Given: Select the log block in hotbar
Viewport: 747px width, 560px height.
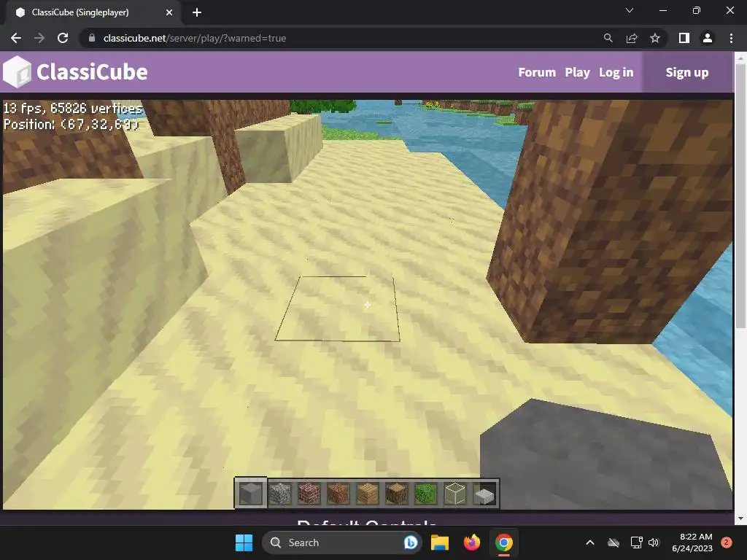Looking at the screenshot, I should [396, 494].
